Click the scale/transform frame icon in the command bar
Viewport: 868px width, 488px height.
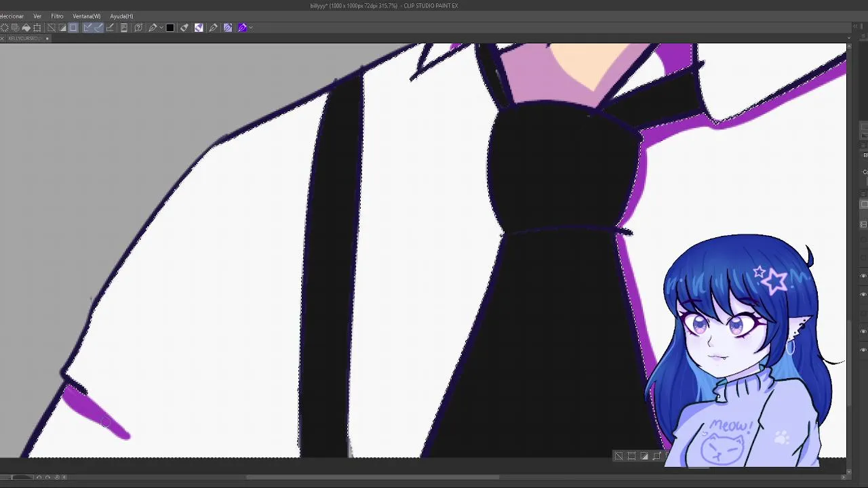37,28
